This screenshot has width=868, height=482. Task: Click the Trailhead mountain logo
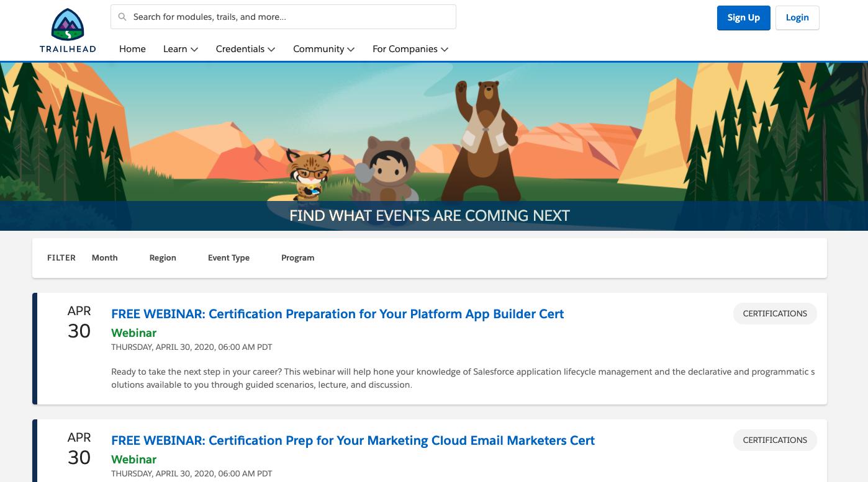(x=67, y=25)
